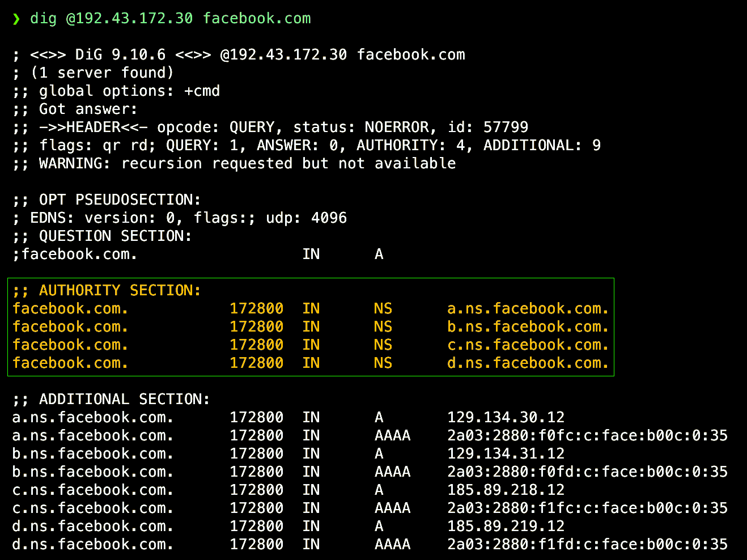This screenshot has width=747, height=560.
Task: Click 'a.ns.facebook.com.' name in its A record row
Action: coord(93,418)
